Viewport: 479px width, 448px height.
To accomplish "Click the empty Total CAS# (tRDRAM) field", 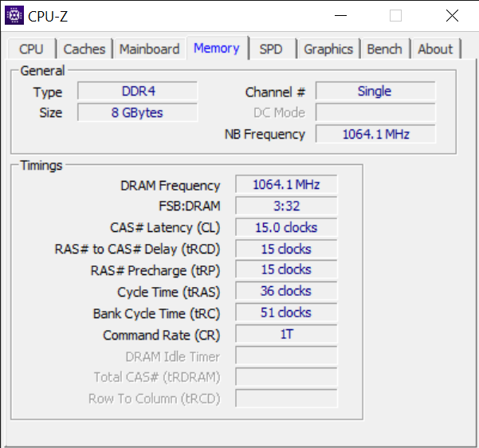I will pos(286,376).
